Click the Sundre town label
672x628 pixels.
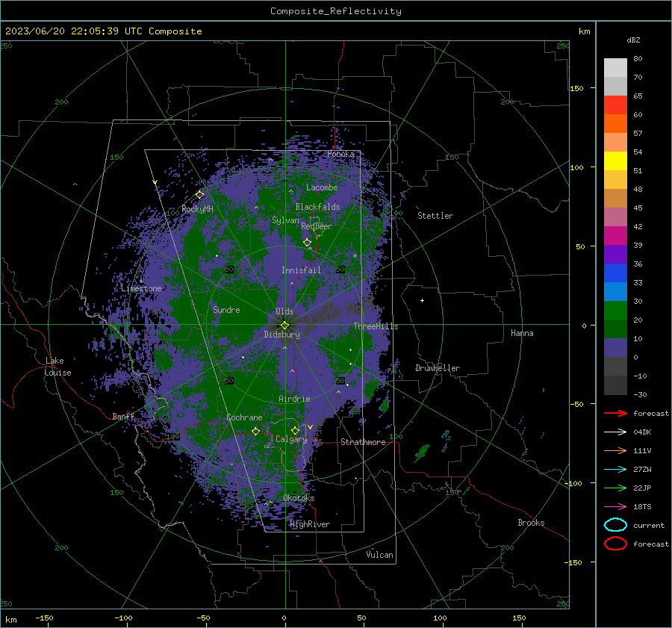coord(226,309)
